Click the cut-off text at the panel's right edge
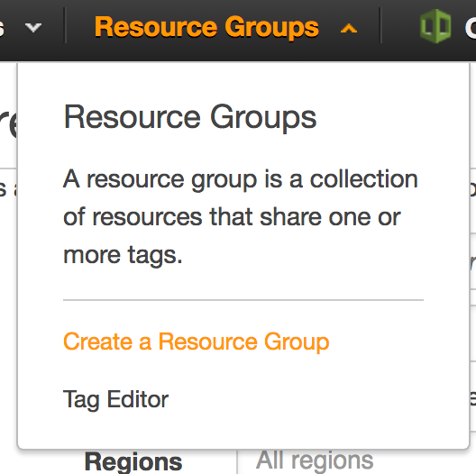The height and width of the screenshot is (474, 476). (472, 188)
